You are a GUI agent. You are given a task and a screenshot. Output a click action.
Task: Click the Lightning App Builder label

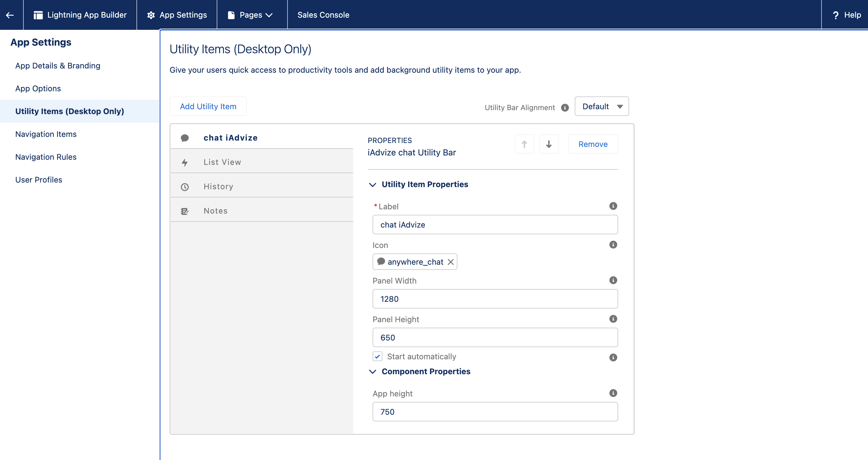pyautogui.click(x=87, y=15)
